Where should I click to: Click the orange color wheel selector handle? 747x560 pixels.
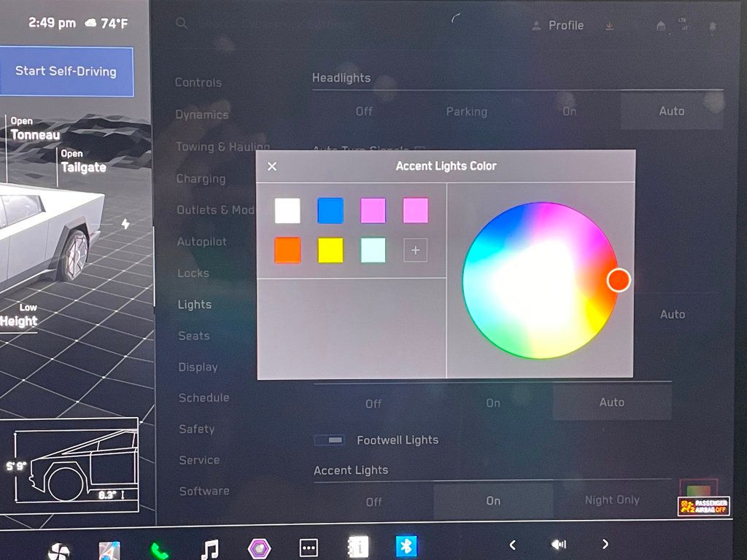tap(619, 279)
